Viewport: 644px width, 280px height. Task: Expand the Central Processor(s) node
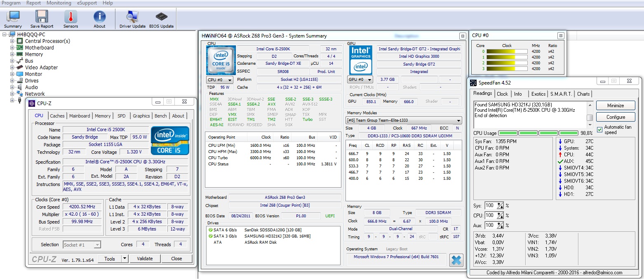[x=12, y=41]
